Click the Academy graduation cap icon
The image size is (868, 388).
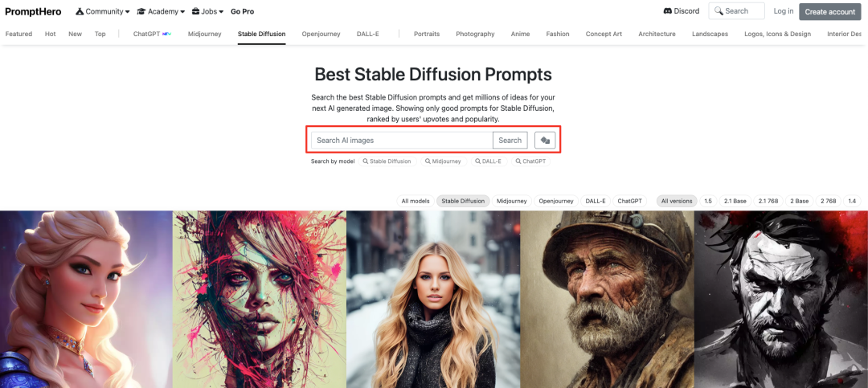point(141,11)
